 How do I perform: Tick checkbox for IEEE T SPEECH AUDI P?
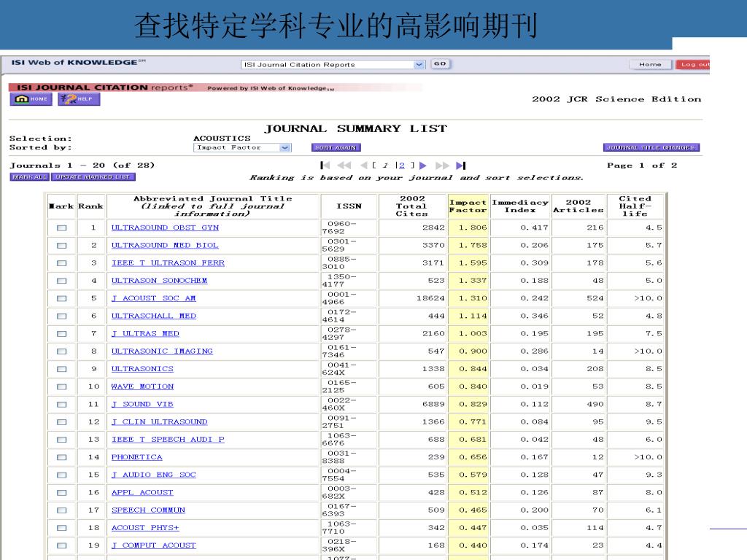click(x=62, y=439)
